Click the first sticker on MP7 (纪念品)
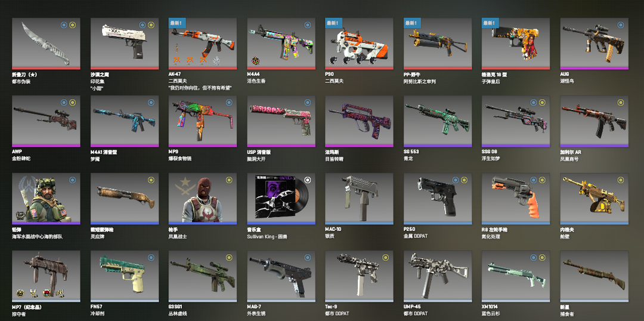This screenshot has width=644, height=321. tap(20, 293)
